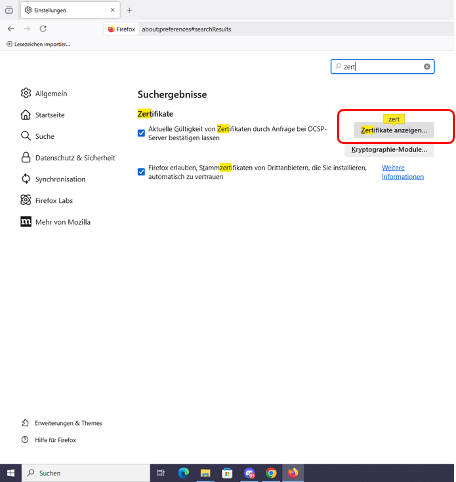Open the Synchronisation settings

(53, 179)
